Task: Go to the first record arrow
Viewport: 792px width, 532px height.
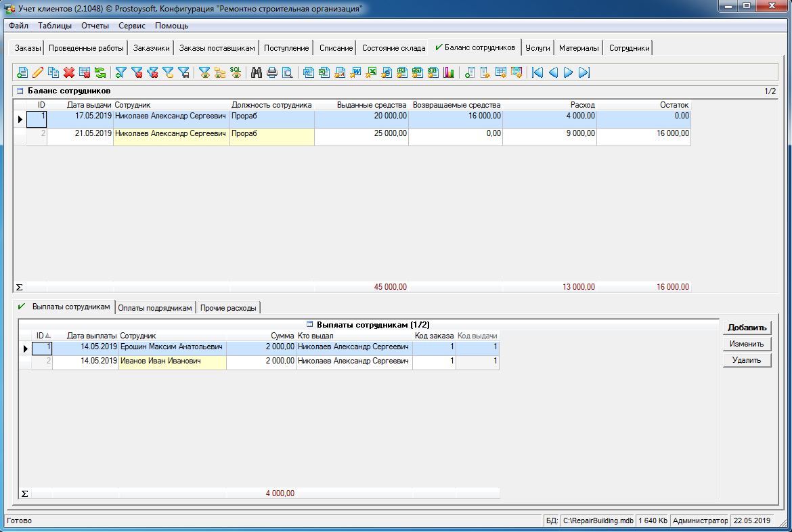Action: pos(537,72)
